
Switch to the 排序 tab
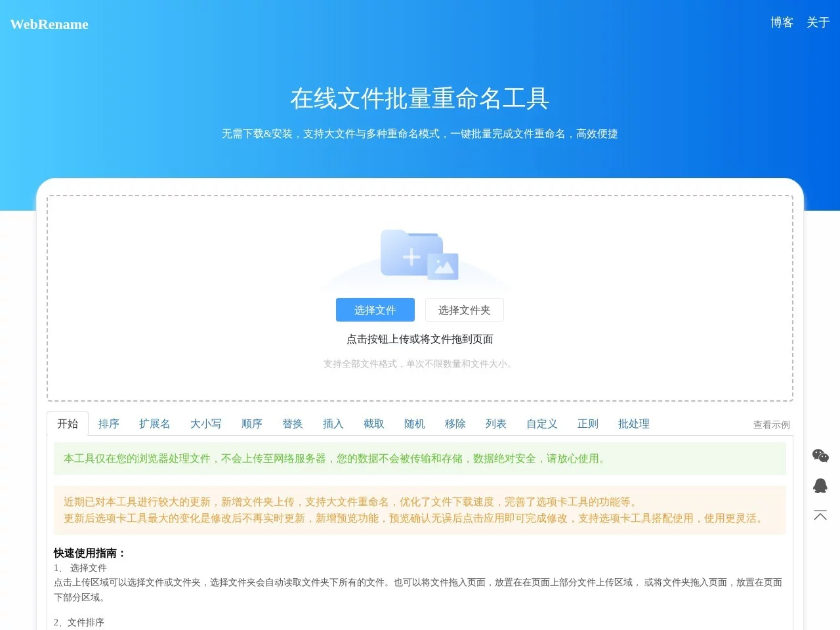pos(109,424)
